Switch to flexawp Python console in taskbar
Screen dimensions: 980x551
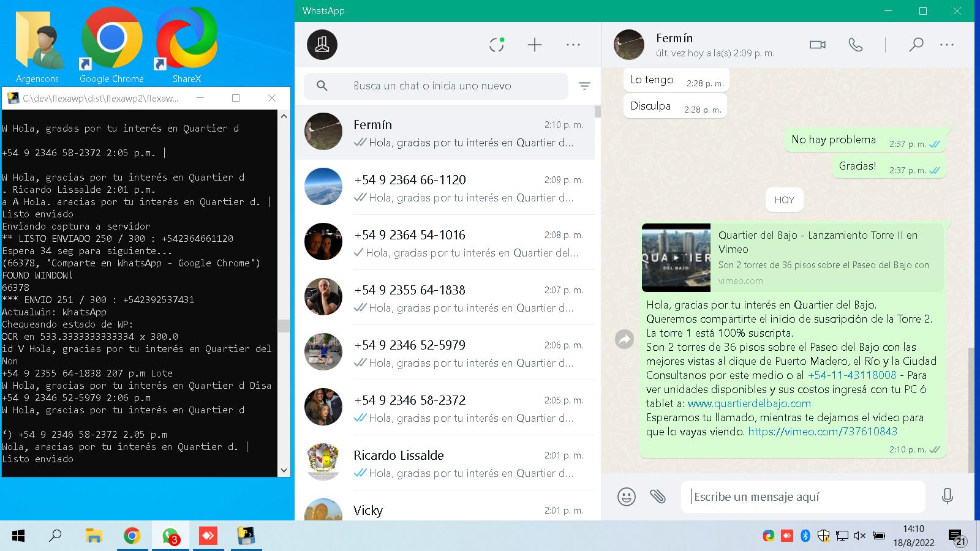[x=246, y=536]
